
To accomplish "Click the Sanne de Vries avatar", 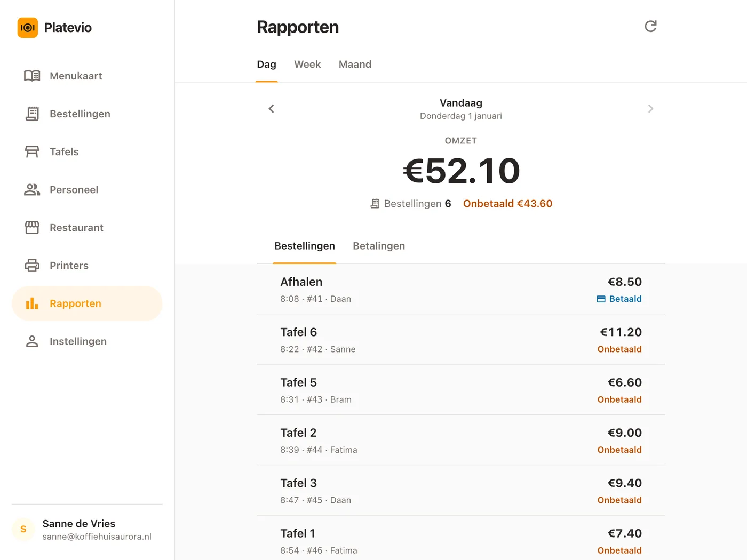I will [x=23, y=529].
